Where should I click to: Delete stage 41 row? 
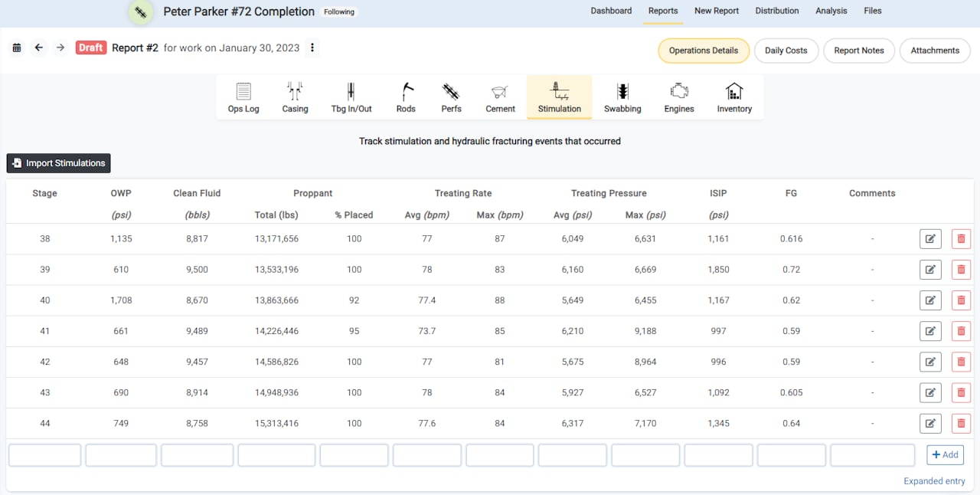point(961,331)
